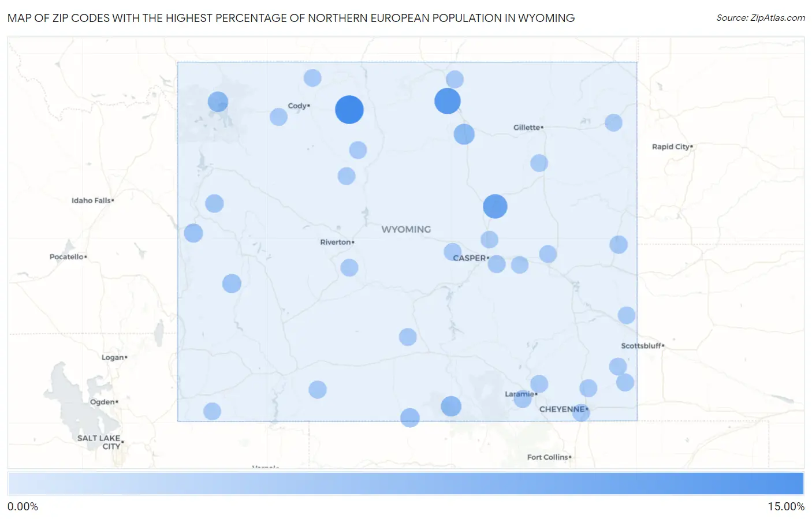Click the bubble southeast of Gillette
Viewport: 812px width, 519px height.
pyautogui.click(x=539, y=163)
